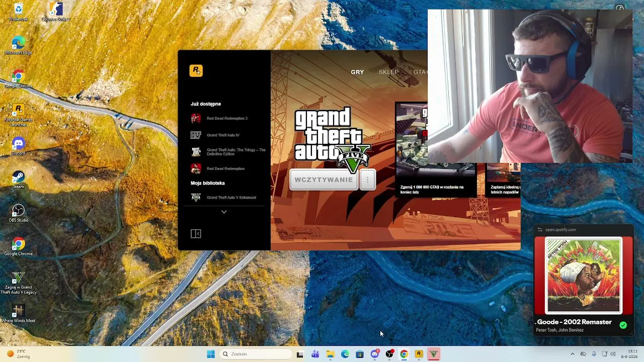Select Grand Theft Auto V Enhanced in library
644x362 pixels.
click(223, 198)
